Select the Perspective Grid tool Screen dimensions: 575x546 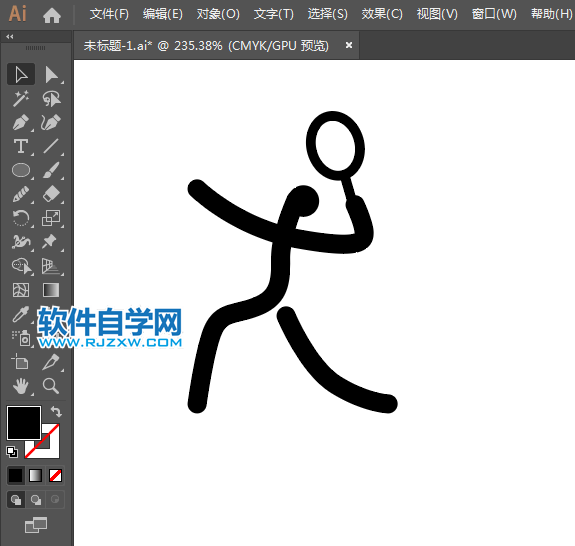(51, 266)
